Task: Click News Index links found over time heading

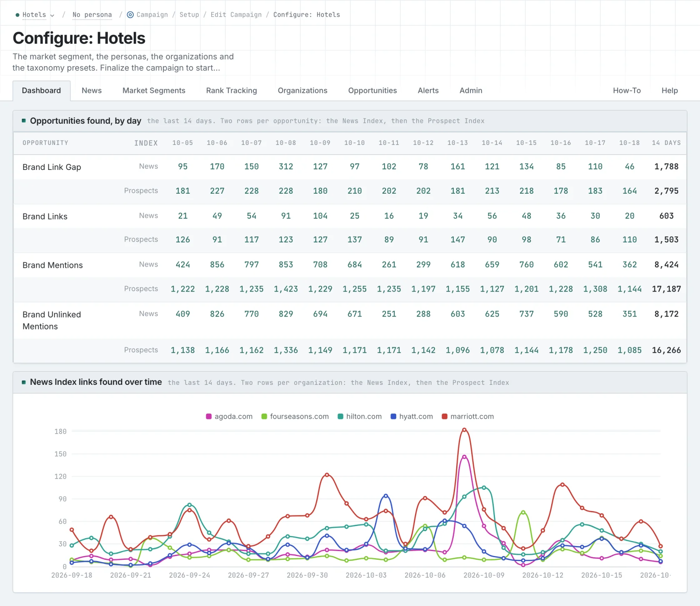Action: pos(96,382)
